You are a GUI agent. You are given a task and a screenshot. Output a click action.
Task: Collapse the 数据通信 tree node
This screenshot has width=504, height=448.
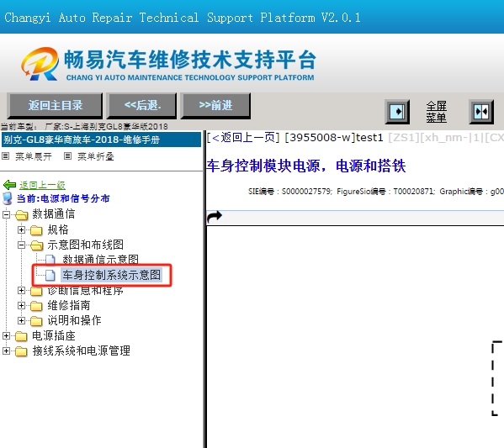click(x=6, y=214)
